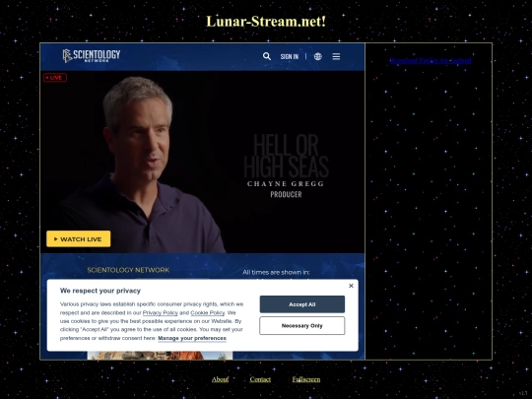The height and width of the screenshot is (399, 532).
Task: Close the privacy banner with X
Action: coord(351,286)
